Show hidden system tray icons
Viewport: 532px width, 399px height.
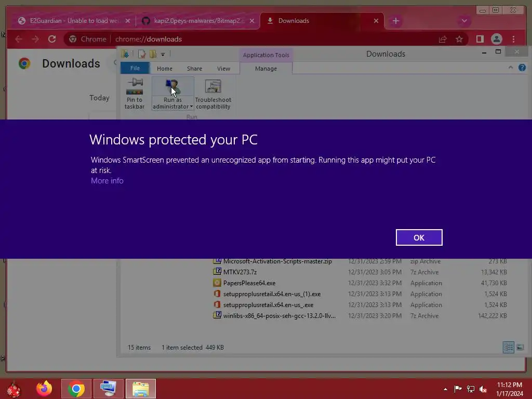click(445, 389)
